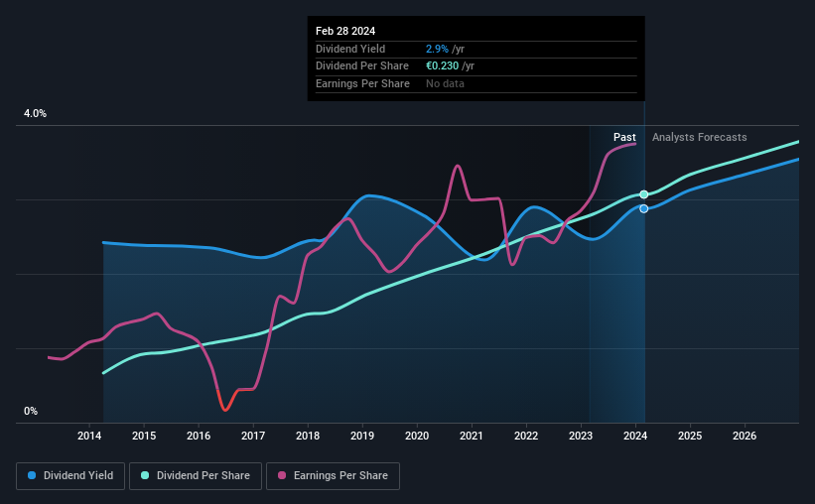Click the 2026 x-axis label
The width and height of the screenshot is (815, 504).
[745, 436]
